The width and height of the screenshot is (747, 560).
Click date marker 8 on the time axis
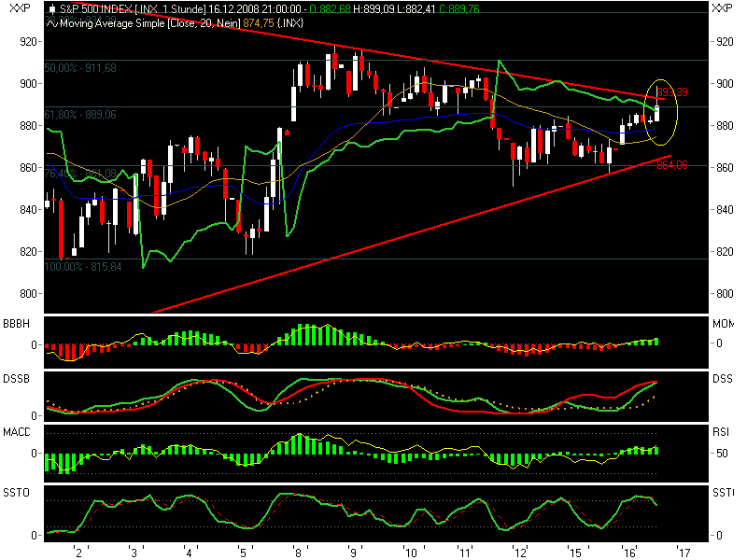[x=298, y=552]
